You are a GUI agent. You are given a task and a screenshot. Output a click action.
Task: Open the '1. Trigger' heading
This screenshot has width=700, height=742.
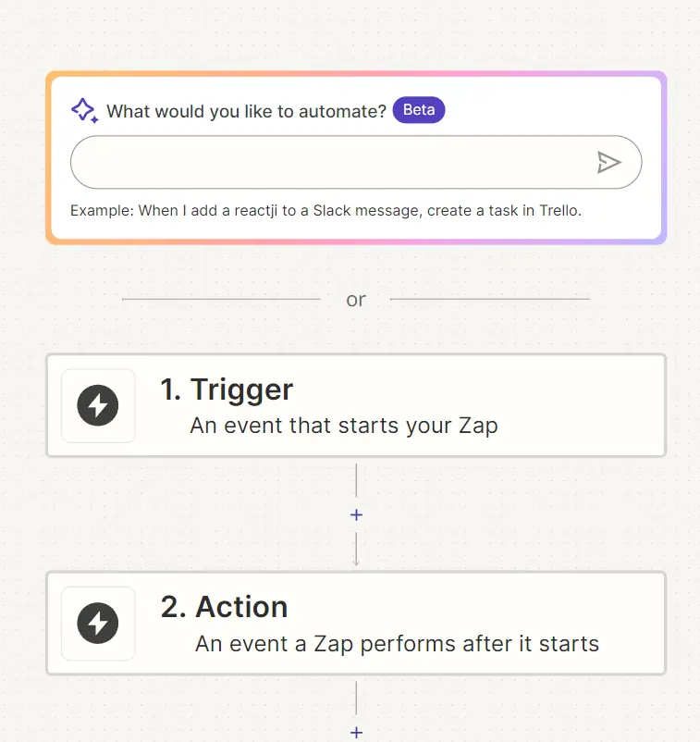coord(227,390)
